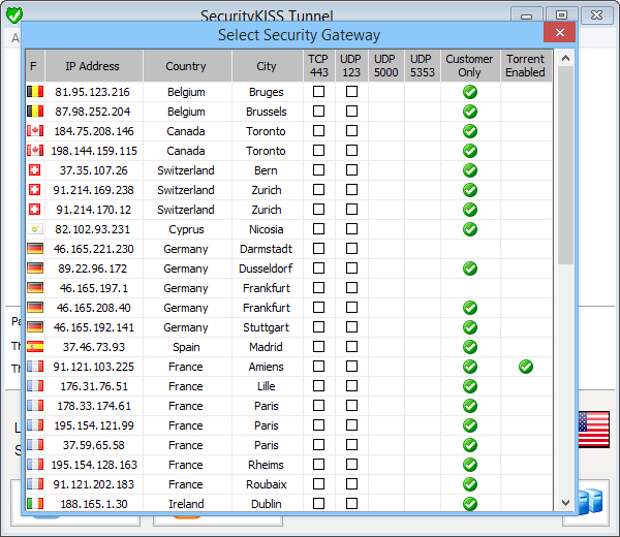Check TCP 443 for Dublin gateway
The image size is (620, 537).
coord(319,503)
